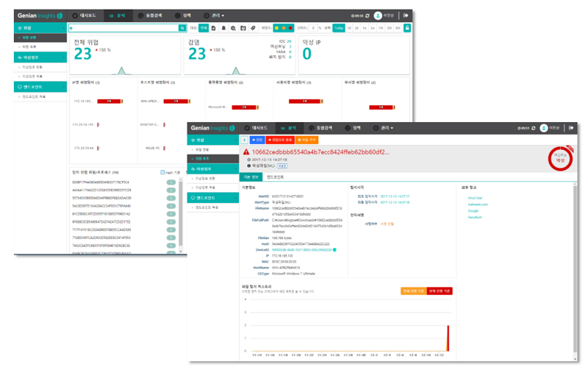Toggle the yellow severity filter dot

[276, 28]
